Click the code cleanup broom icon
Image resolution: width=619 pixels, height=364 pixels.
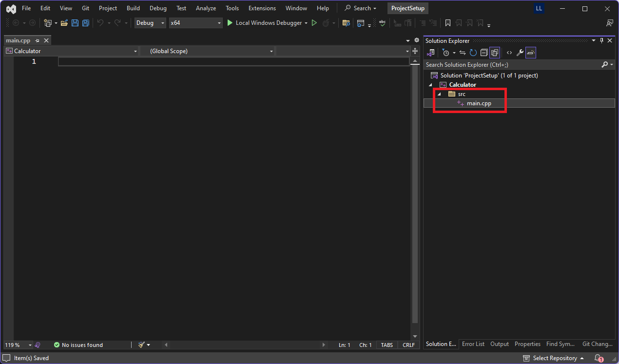click(x=141, y=345)
